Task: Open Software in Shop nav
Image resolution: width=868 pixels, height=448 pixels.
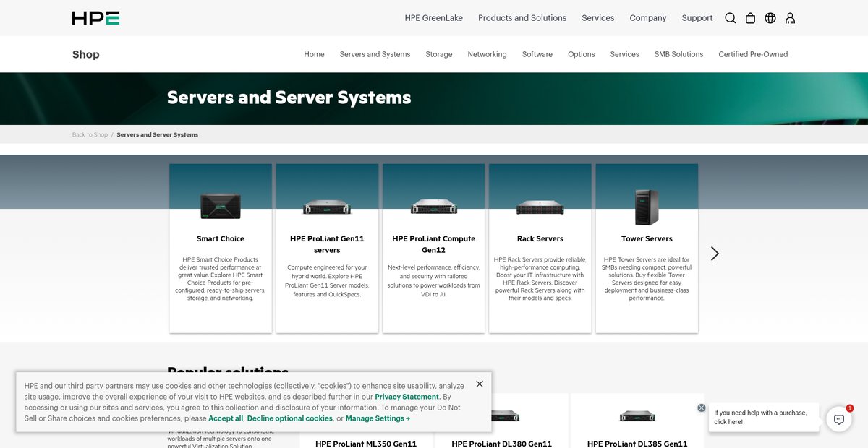Action: tap(537, 54)
